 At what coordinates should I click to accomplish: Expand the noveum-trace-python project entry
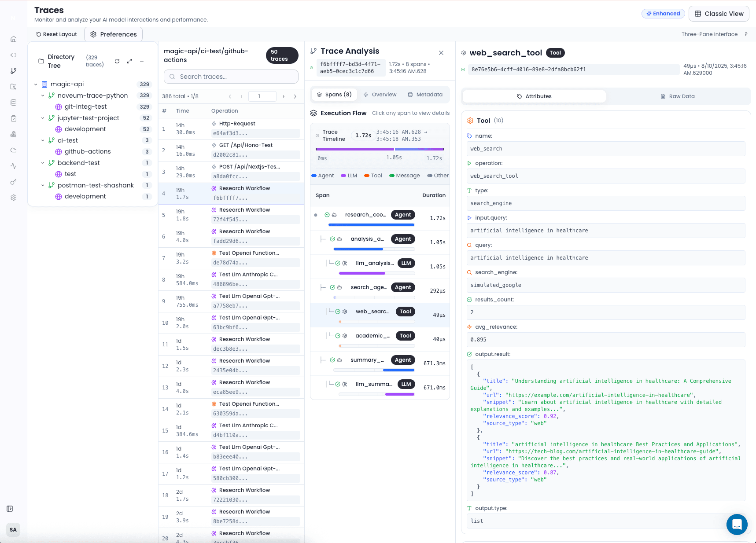[43, 95]
